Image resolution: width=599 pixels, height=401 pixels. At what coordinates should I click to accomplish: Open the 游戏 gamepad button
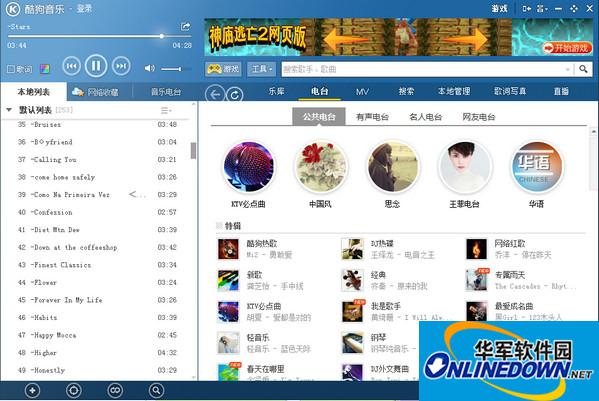pyautogui.click(x=223, y=69)
